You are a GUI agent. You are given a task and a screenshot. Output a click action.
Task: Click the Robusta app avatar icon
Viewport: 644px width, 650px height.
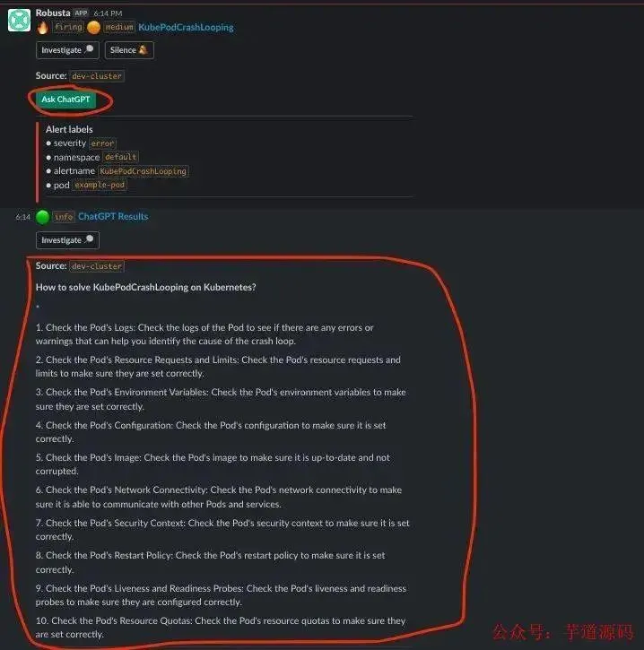coord(19,20)
